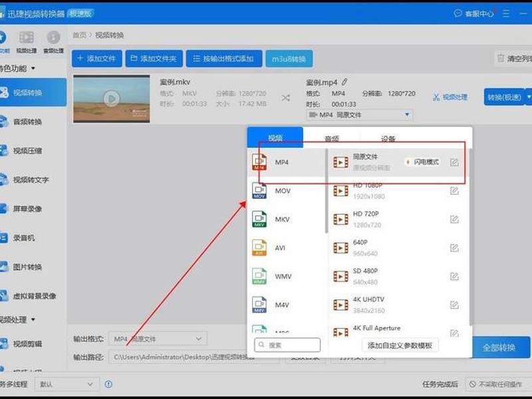This screenshot has width=532, height=399.
Task: Click the edit pencil beside 案例.mp4
Action: click(344, 82)
